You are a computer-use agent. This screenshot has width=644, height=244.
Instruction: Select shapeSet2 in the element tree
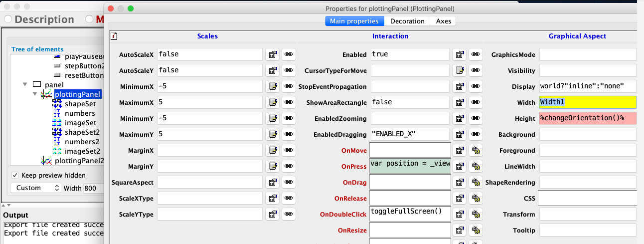point(82,132)
